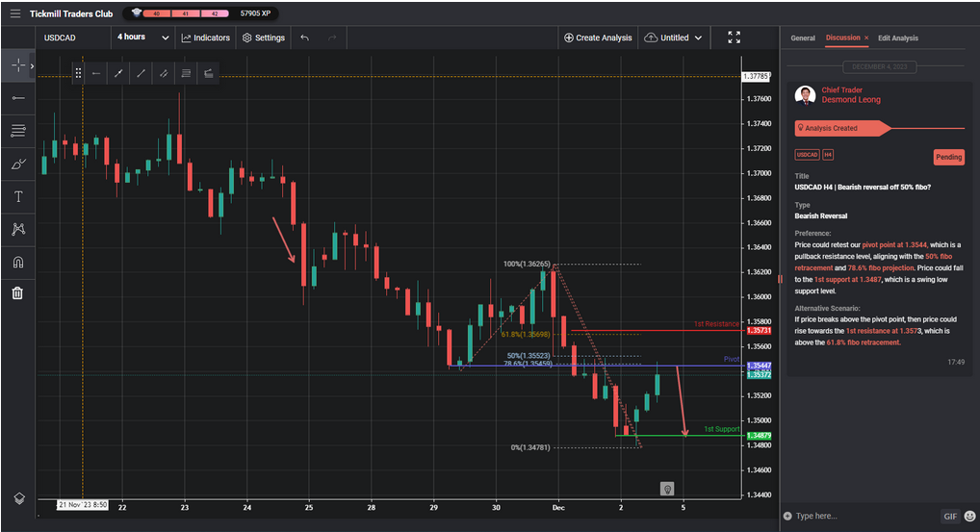Click the current price label 1.35372
The image size is (980, 532).
[759, 374]
